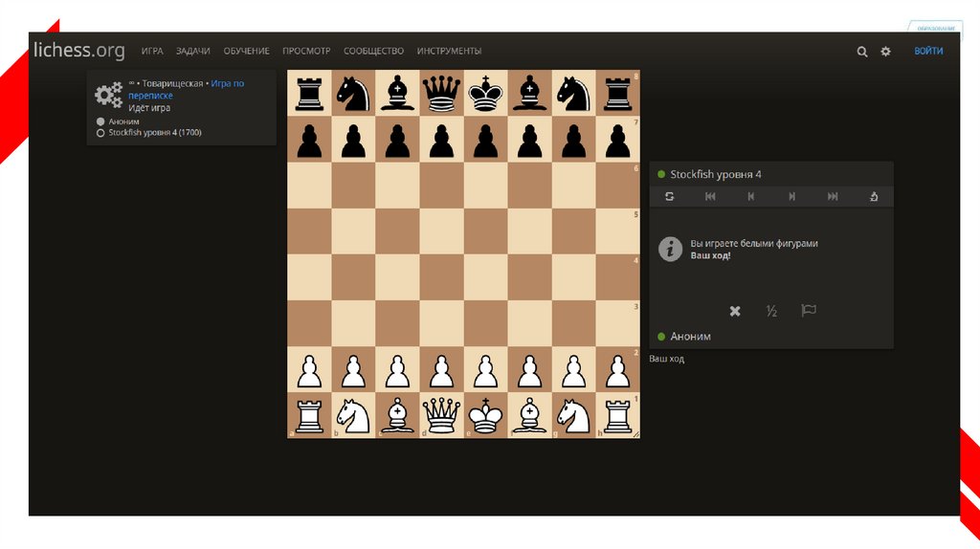Screen dimensions: 980x549
Task: Click the black rook on a8
Action: (x=309, y=93)
